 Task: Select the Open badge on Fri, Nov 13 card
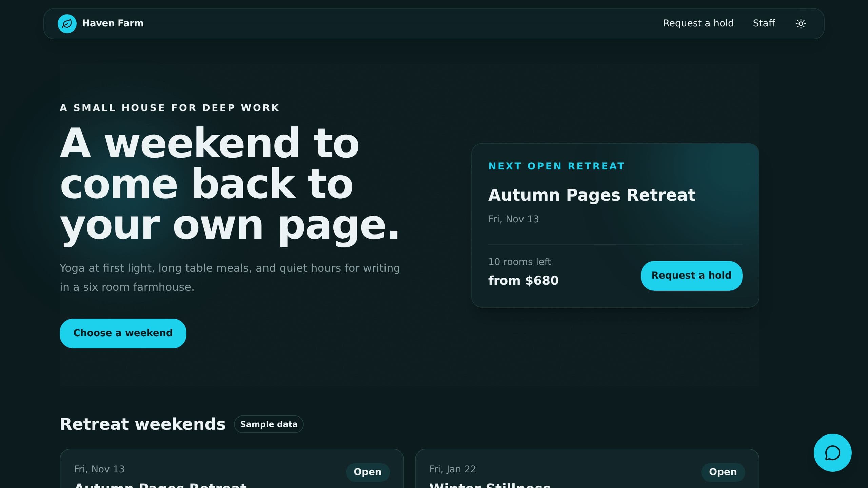(368, 472)
